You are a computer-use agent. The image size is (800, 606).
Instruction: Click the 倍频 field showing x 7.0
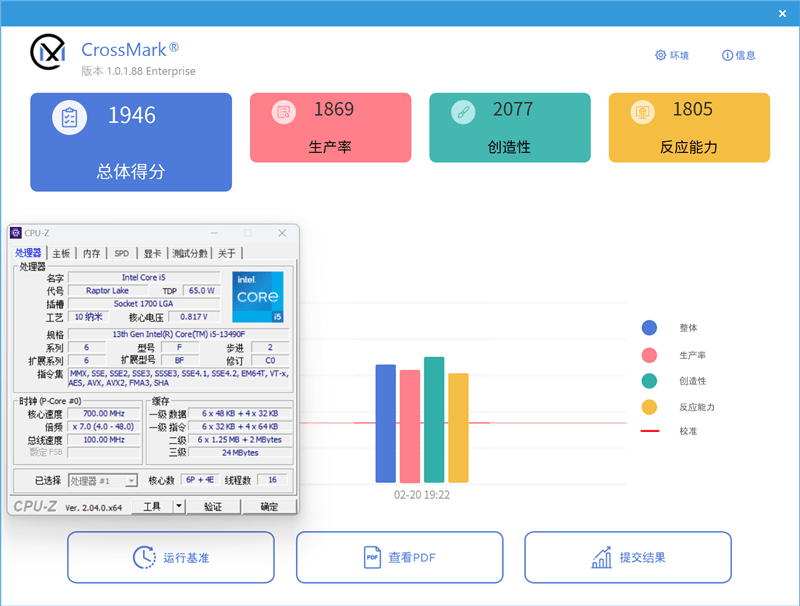104,426
